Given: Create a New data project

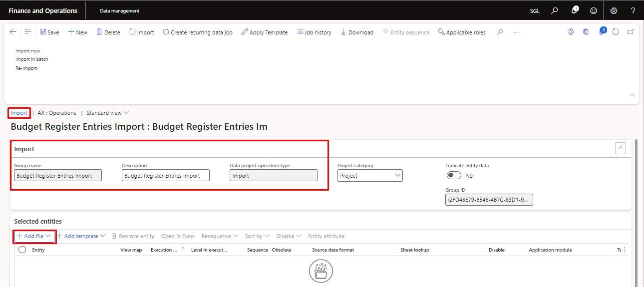Looking at the screenshot, I should [77, 32].
